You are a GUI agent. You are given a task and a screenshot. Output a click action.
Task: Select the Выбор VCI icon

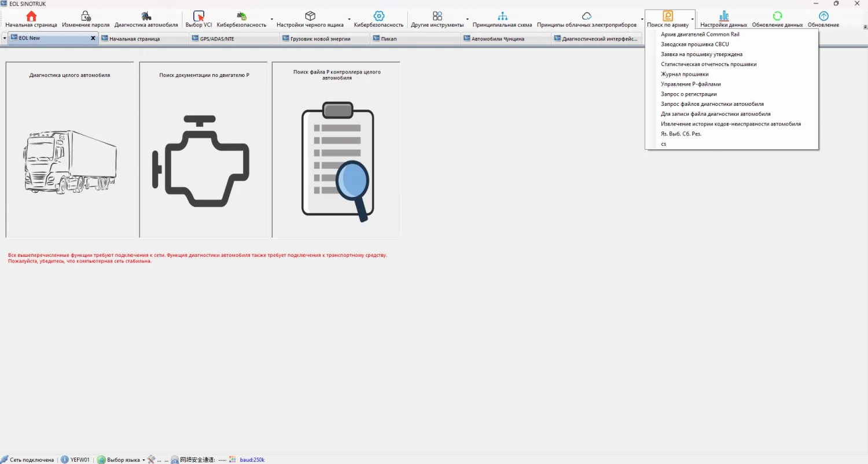pyautogui.click(x=198, y=16)
